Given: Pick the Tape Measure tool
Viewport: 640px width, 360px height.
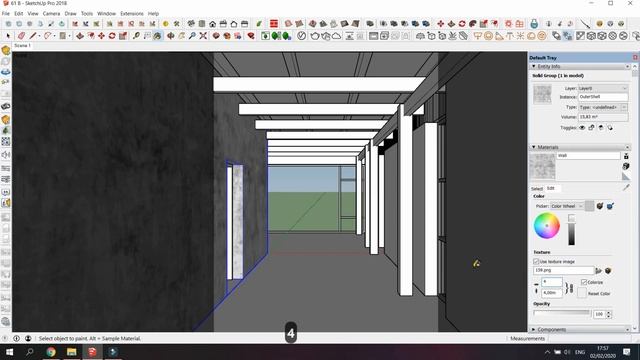Looking at the screenshot, I should pyautogui.click(x=136, y=36).
